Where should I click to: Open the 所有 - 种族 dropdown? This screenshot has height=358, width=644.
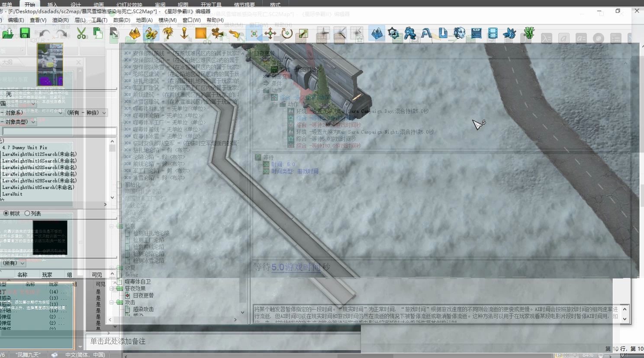click(x=86, y=112)
